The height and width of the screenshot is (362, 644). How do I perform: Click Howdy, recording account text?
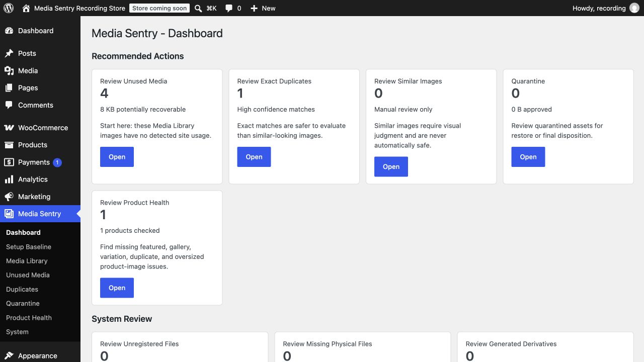pyautogui.click(x=599, y=8)
